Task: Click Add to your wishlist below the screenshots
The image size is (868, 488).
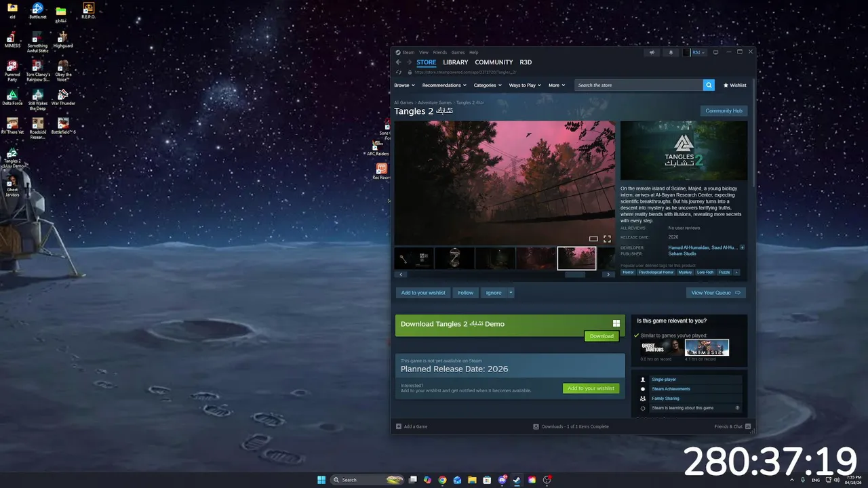Action: point(423,293)
